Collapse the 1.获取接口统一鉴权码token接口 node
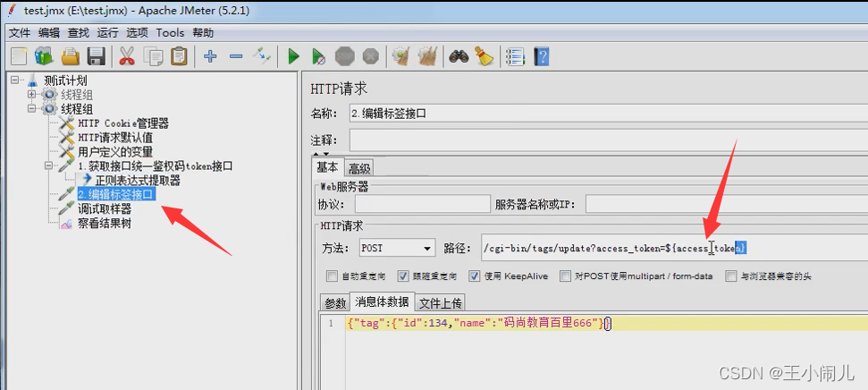 [48, 165]
